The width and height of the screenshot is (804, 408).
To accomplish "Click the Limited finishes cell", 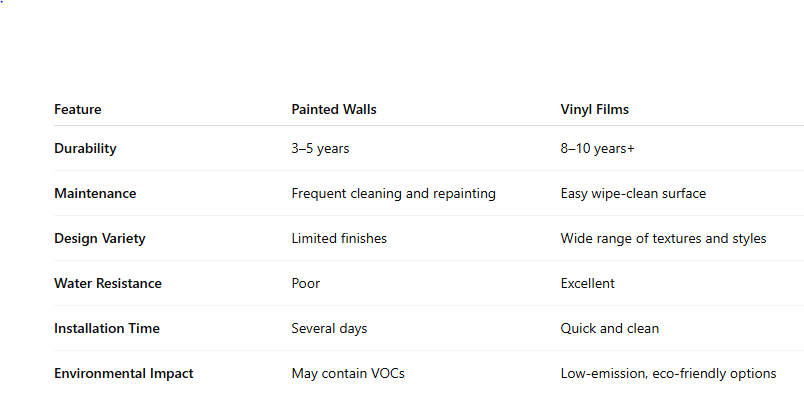I will coord(339,238).
